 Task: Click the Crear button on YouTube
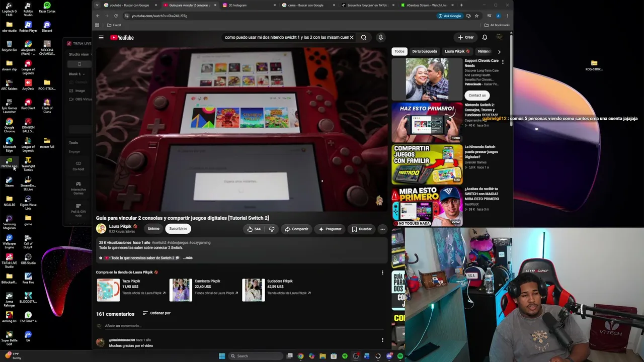(466, 37)
